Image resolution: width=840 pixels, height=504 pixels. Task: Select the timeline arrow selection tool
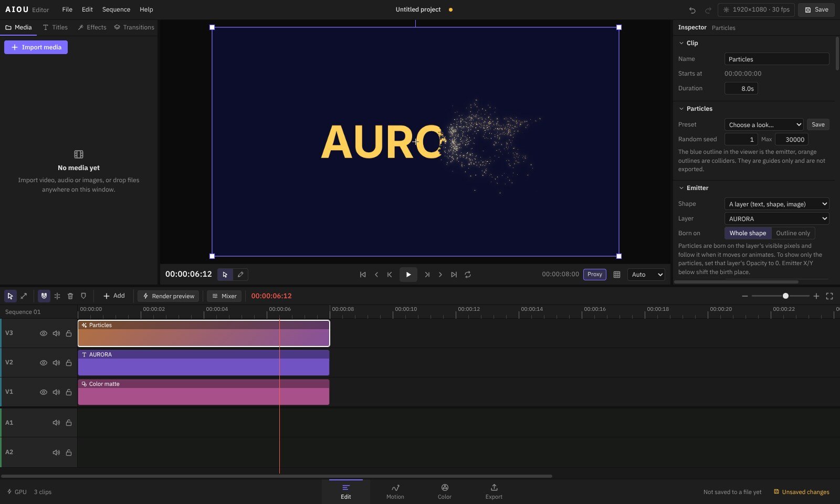10,296
